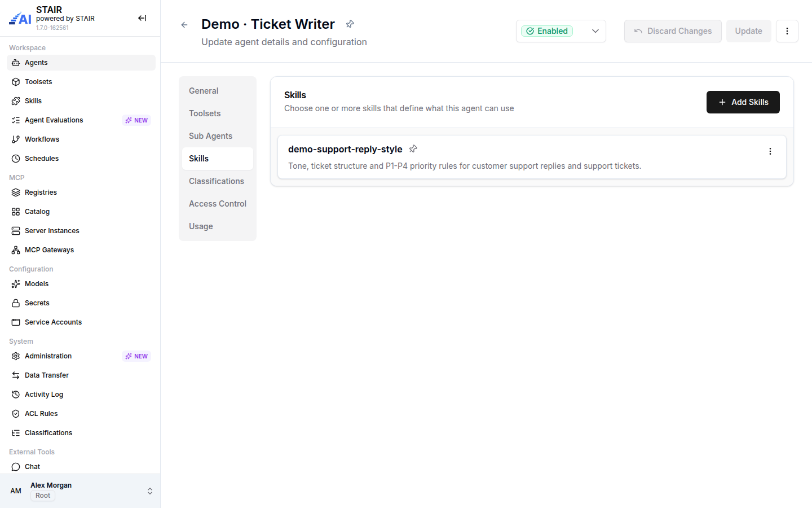Click the Catalog grid icon

(16, 212)
